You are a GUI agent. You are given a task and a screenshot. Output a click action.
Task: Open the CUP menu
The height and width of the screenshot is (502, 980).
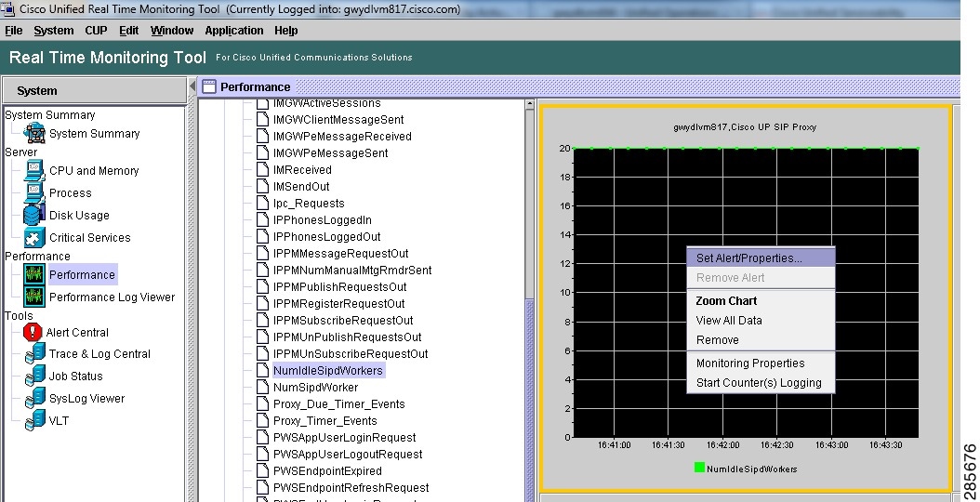(97, 30)
